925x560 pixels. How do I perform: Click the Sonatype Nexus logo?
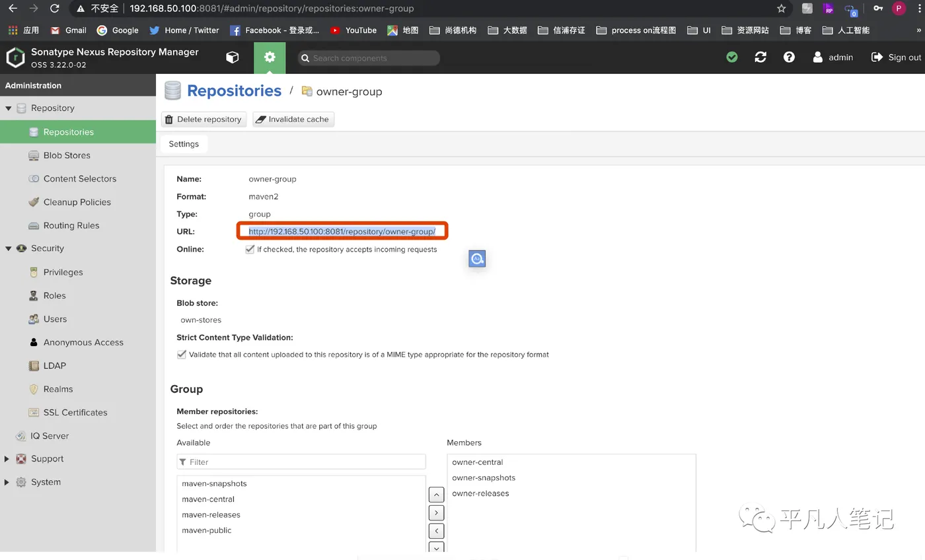[x=15, y=57]
